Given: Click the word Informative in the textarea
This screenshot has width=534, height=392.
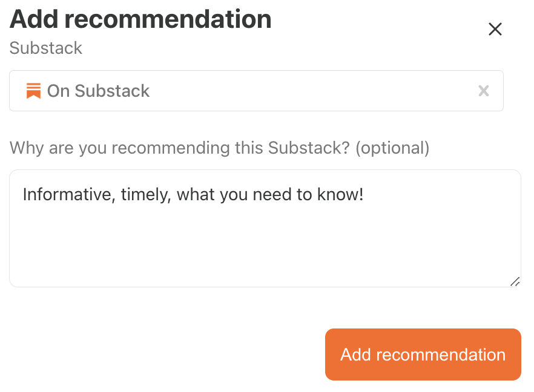Looking at the screenshot, I should coord(67,195).
